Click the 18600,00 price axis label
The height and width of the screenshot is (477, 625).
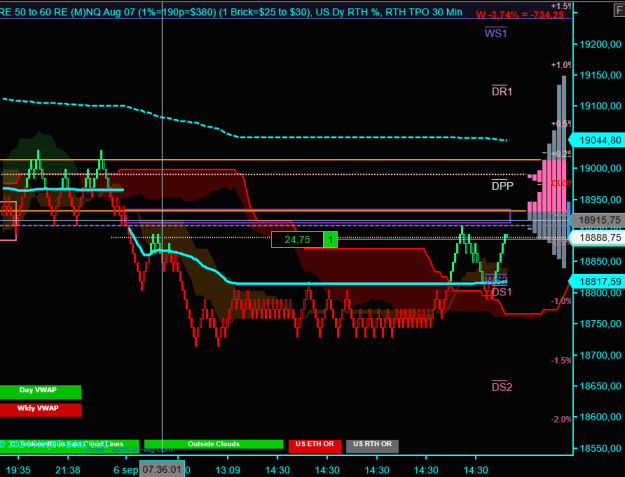coord(600,417)
